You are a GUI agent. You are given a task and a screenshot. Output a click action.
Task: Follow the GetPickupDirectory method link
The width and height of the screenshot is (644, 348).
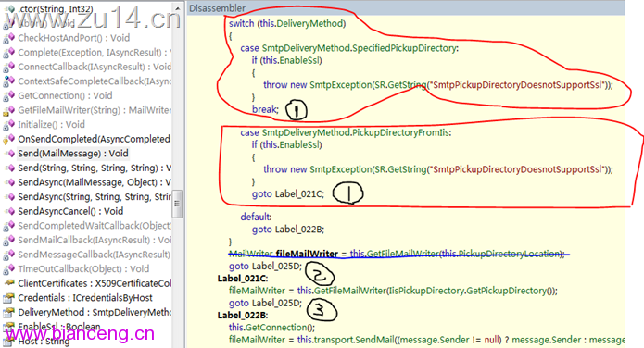507,291
